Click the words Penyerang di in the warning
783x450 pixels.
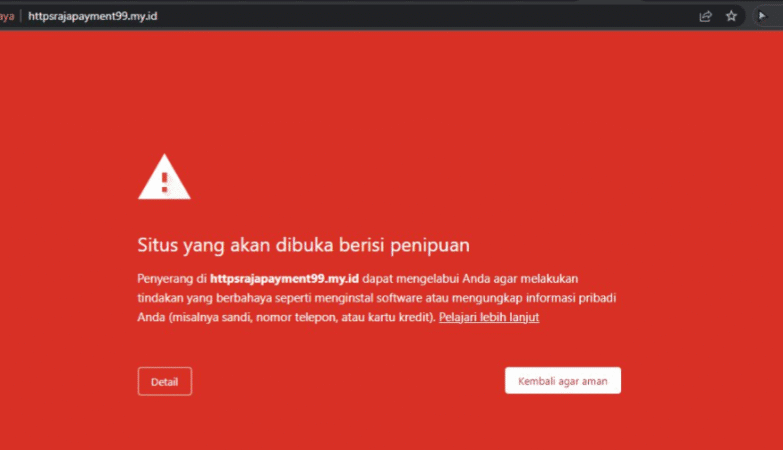pos(172,277)
